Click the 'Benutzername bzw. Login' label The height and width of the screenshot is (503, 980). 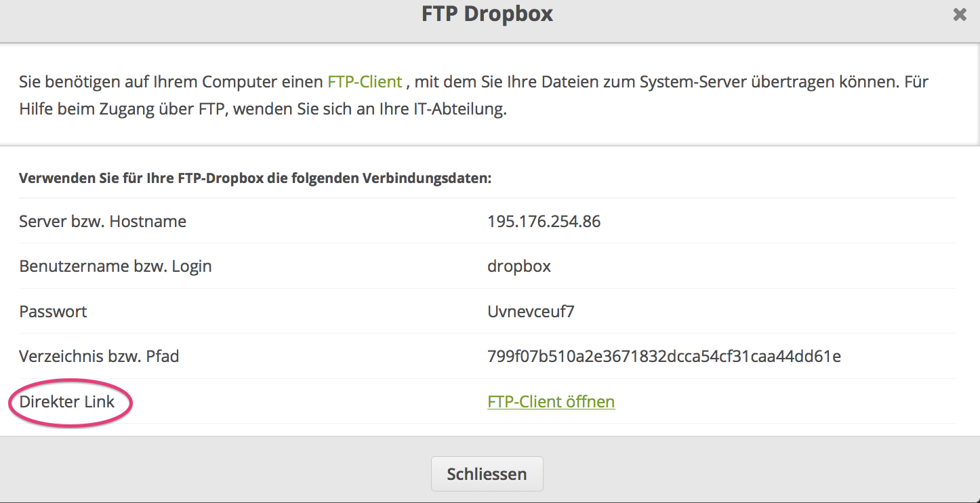coord(115,266)
